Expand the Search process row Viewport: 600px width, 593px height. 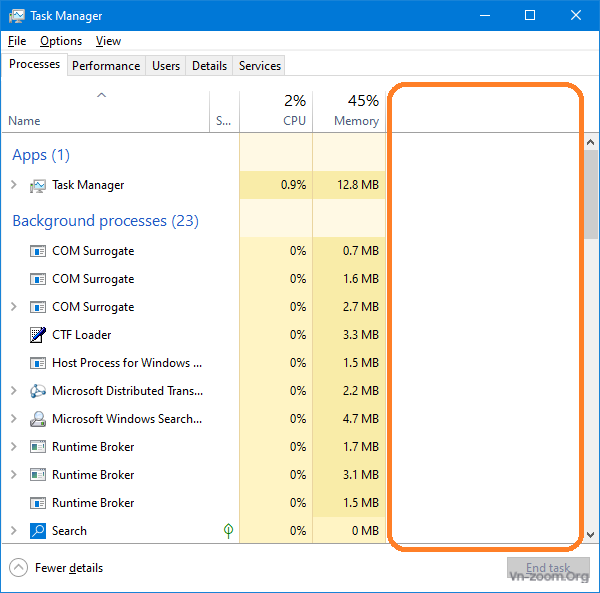[x=14, y=531]
